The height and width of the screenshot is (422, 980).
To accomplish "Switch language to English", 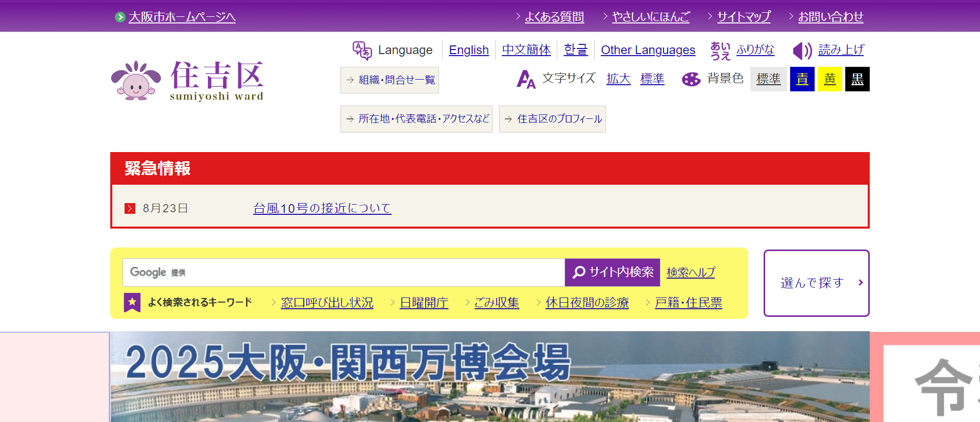I will pyautogui.click(x=469, y=50).
